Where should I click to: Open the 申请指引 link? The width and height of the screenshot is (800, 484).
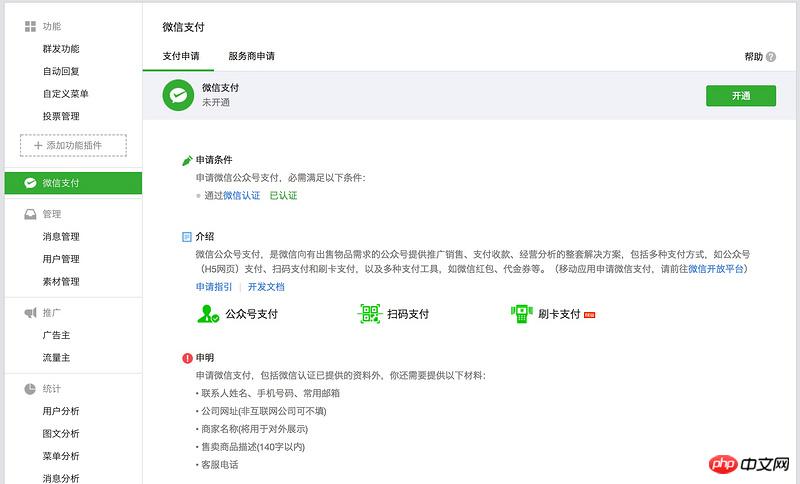click(214, 287)
